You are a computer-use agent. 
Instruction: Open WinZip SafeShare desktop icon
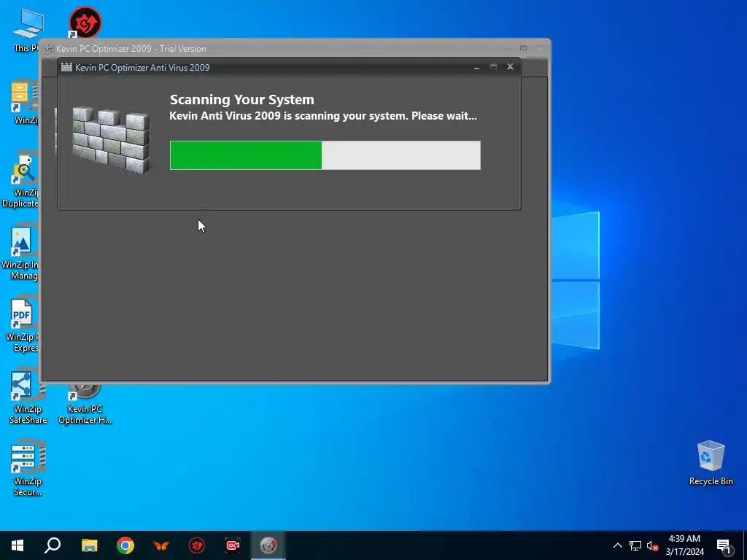(28, 397)
